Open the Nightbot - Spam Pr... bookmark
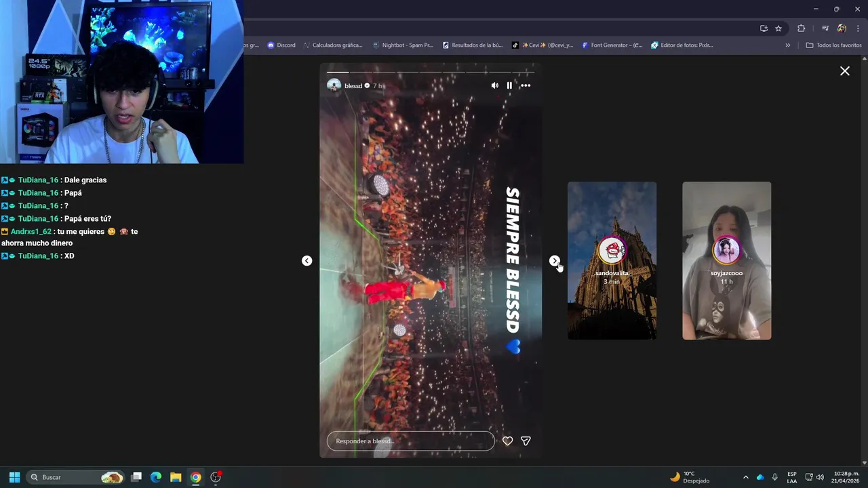The height and width of the screenshot is (488, 868). point(403,45)
